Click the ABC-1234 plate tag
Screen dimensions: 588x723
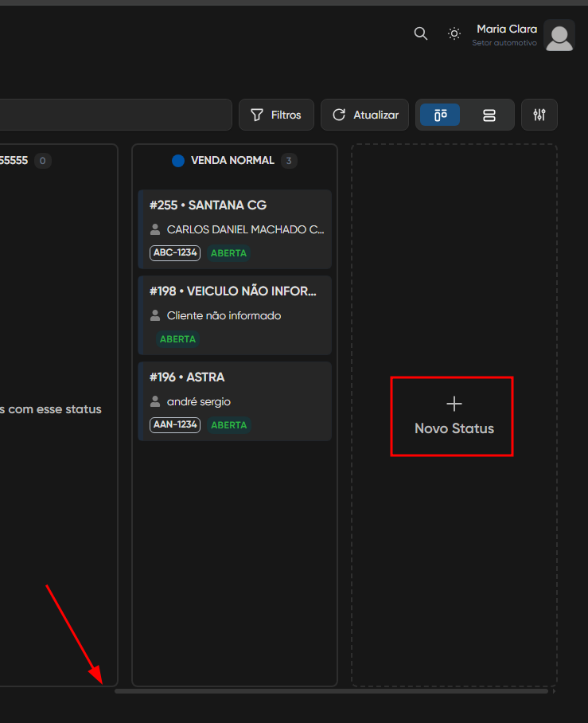click(x=174, y=252)
